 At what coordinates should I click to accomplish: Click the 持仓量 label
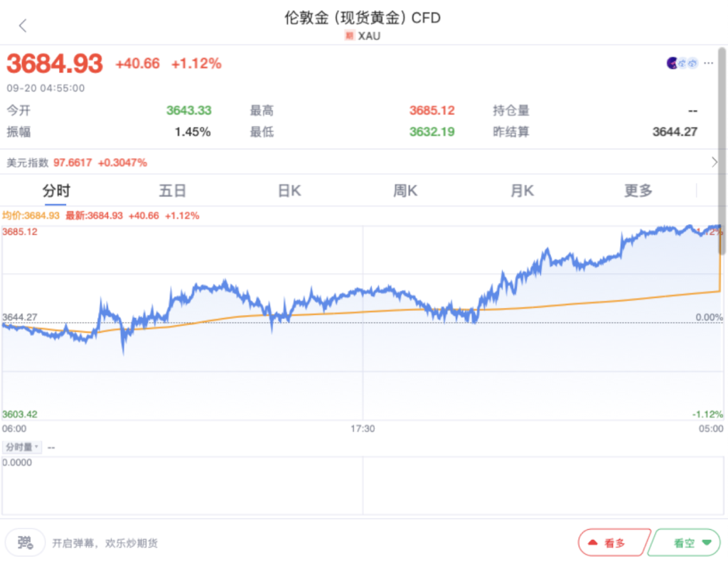[x=510, y=110]
